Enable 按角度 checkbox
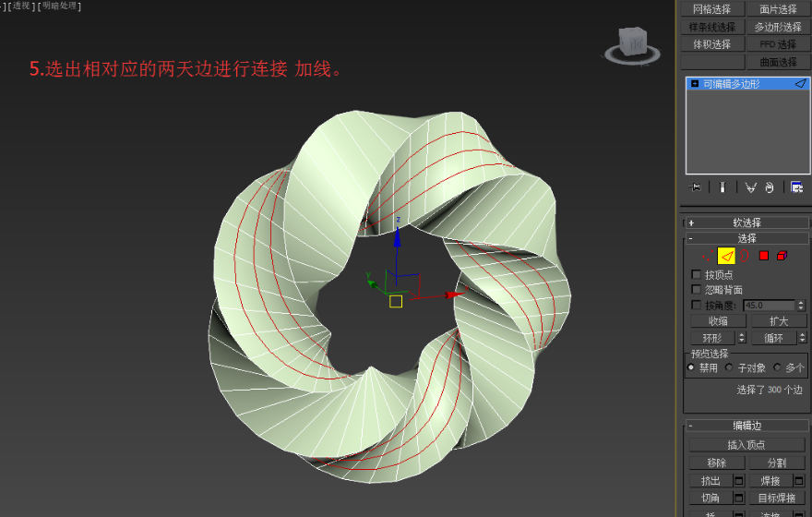Screen dimensions: 812x517 click(696, 306)
